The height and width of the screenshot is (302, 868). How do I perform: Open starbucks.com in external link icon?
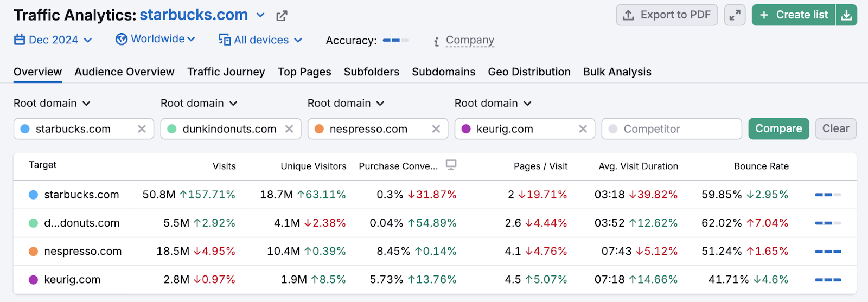tap(282, 16)
